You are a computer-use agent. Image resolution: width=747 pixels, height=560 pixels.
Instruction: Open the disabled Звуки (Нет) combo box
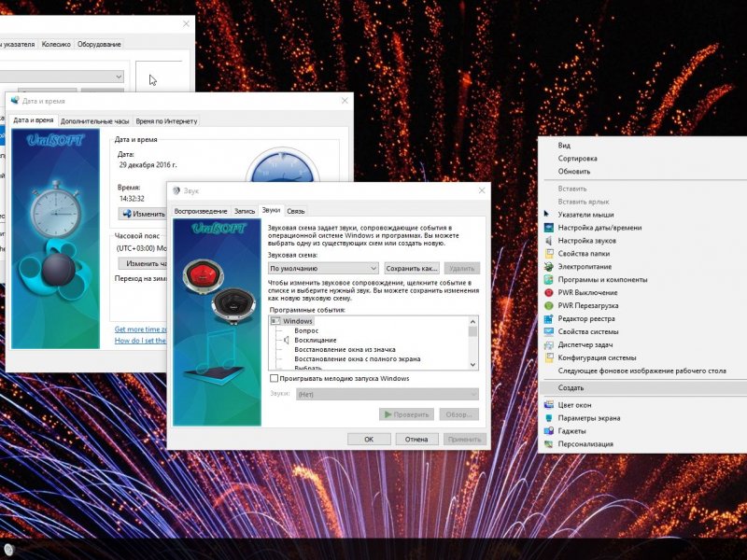point(388,394)
